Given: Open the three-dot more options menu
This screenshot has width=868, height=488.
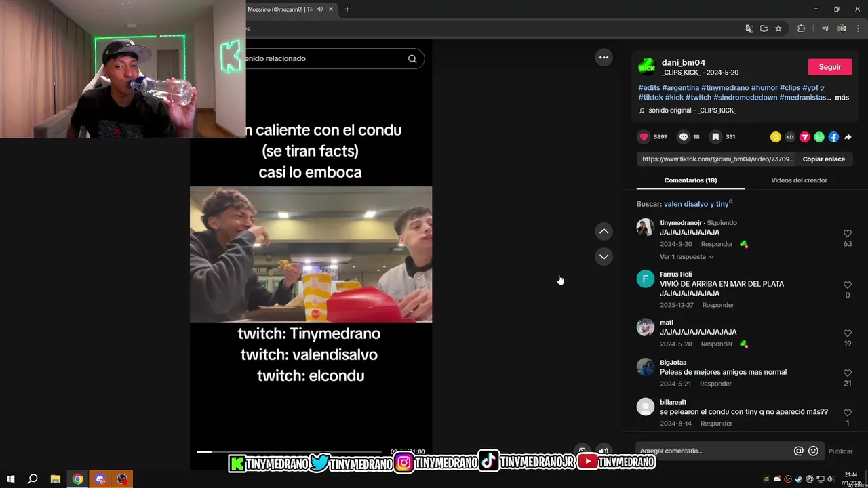Looking at the screenshot, I should coord(604,58).
